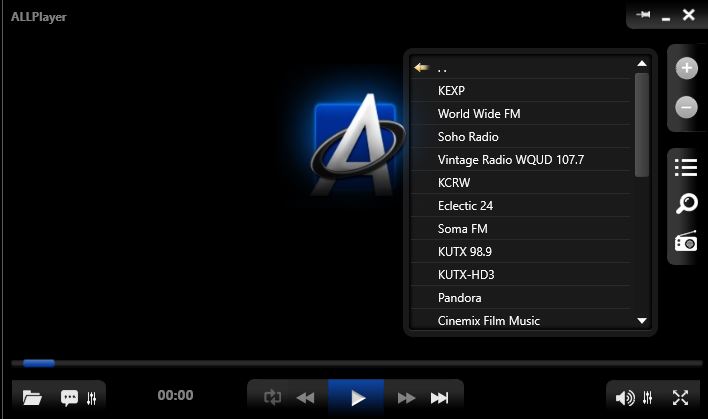Select KCRW station

pyautogui.click(x=521, y=182)
